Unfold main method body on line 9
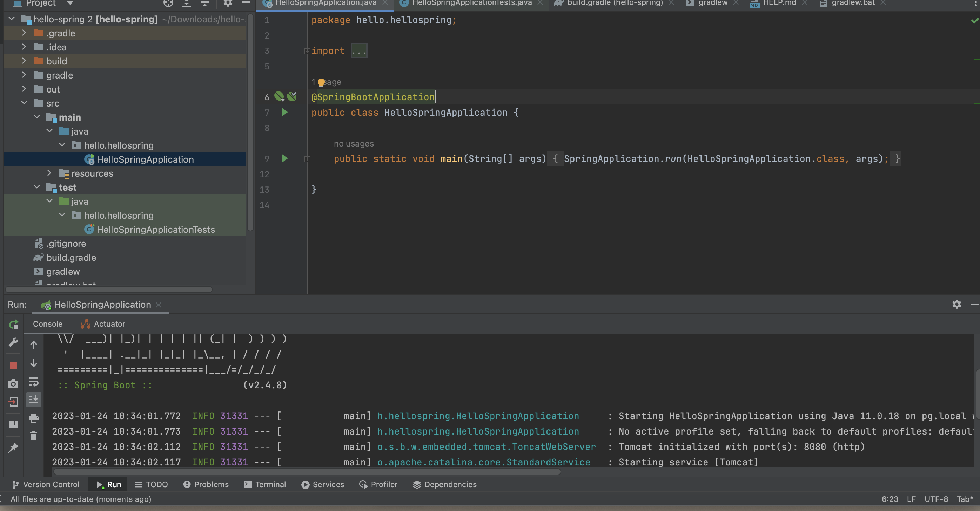The width and height of the screenshot is (980, 511). (x=307, y=159)
